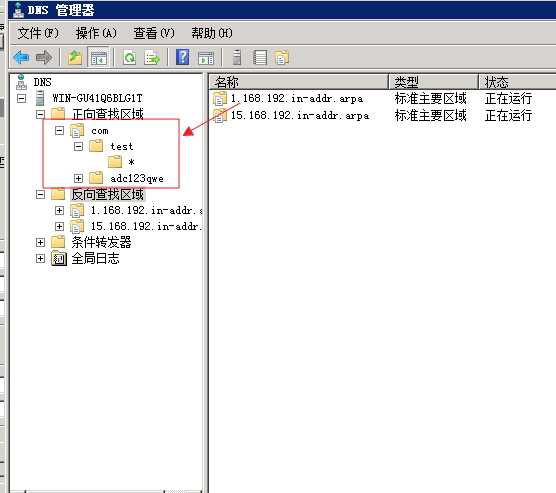This screenshot has width=556, height=493.
Task: Expand the 全局日志 node
Action: (40, 258)
